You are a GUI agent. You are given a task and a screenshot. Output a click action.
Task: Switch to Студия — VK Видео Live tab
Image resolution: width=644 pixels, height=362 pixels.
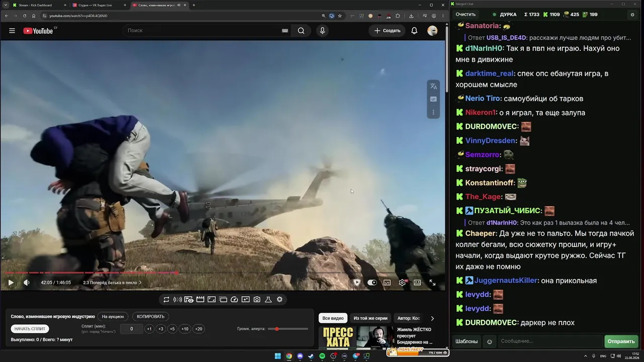(99, 5)
